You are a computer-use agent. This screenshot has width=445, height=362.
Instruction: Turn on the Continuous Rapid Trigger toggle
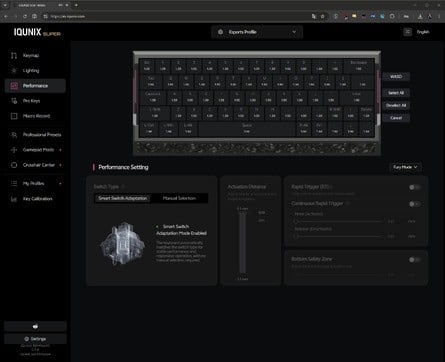(x=415, y=204)
